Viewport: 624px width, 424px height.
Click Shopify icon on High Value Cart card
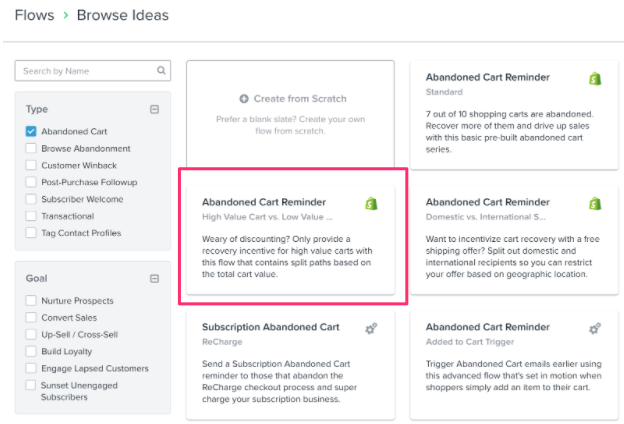371,204
